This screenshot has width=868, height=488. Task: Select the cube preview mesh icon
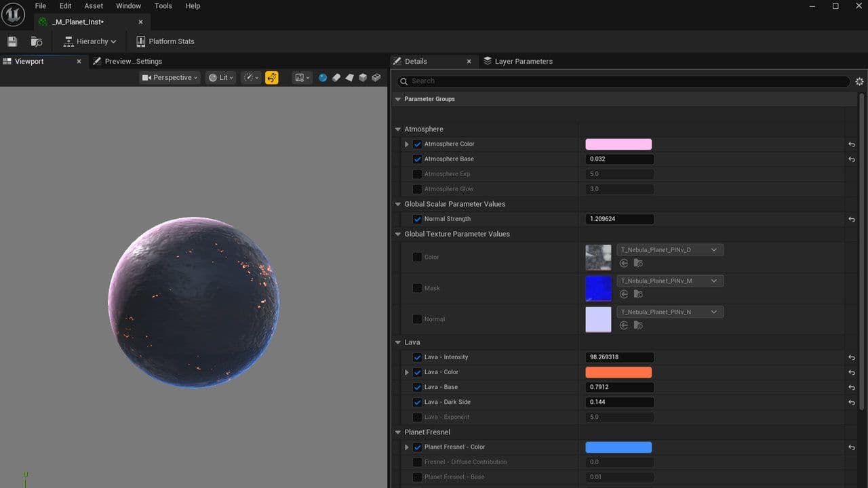point(363,78)
